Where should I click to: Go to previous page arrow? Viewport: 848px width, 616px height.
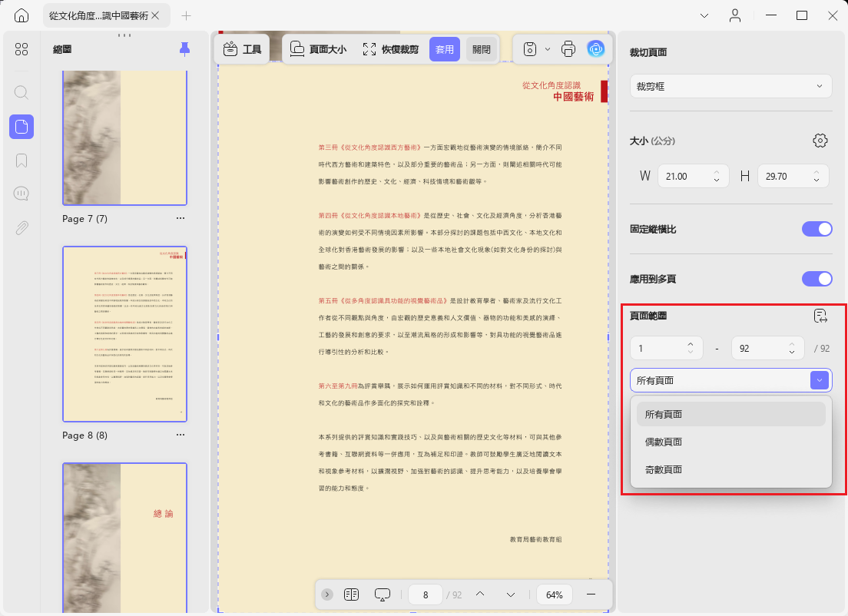(480, 594)
